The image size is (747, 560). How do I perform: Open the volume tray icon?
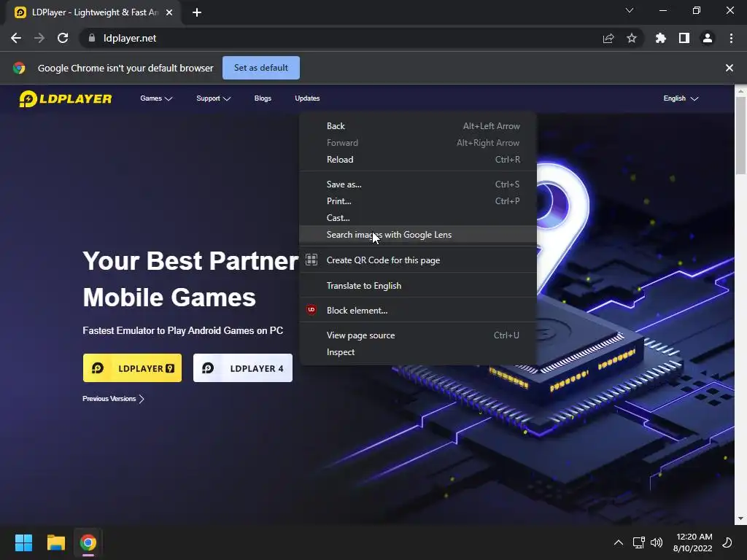(657, 542)
